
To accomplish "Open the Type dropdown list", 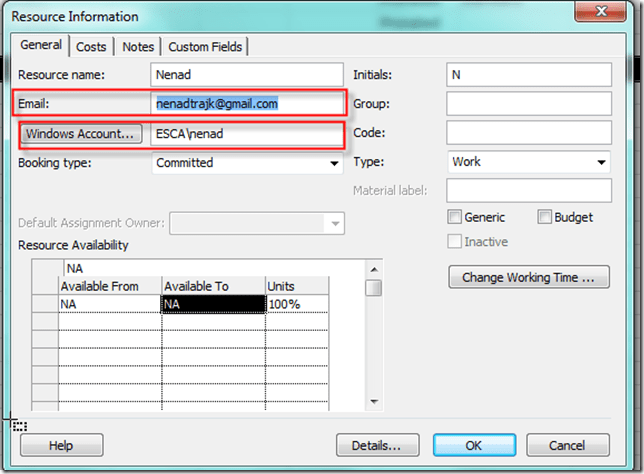I will pos(601,162).
